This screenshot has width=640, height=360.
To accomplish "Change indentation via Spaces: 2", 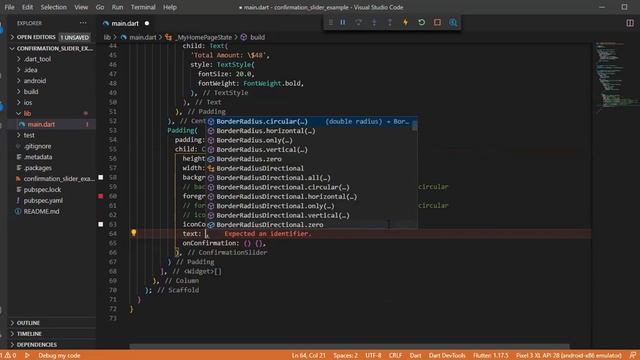I will pos(345,356).
